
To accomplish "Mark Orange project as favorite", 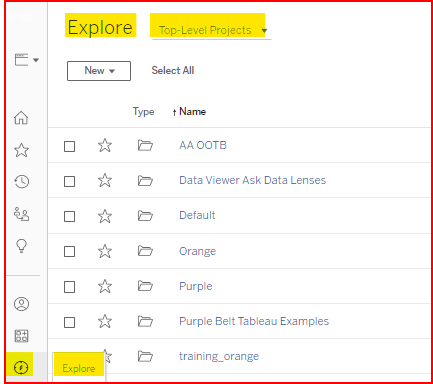I will pos(105,251).
